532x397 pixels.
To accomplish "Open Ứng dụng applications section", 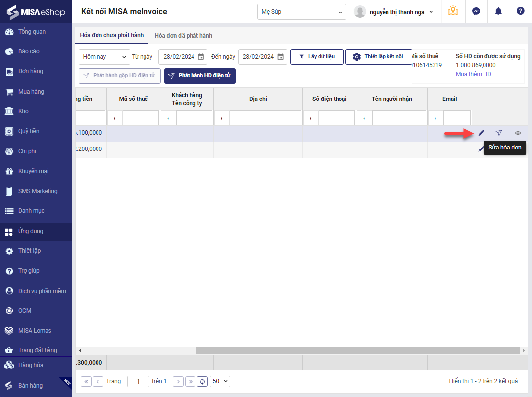I will pos(36,231).
